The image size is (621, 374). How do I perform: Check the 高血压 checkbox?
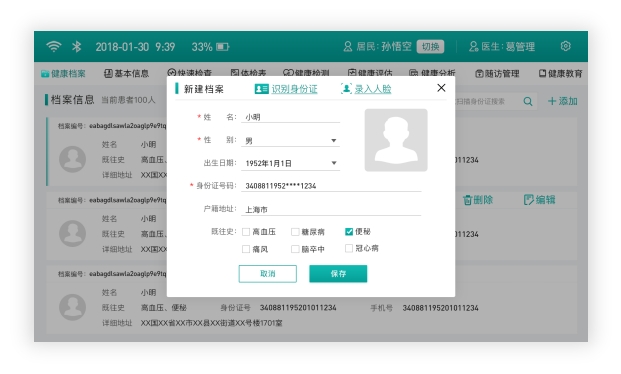(246, 232)
